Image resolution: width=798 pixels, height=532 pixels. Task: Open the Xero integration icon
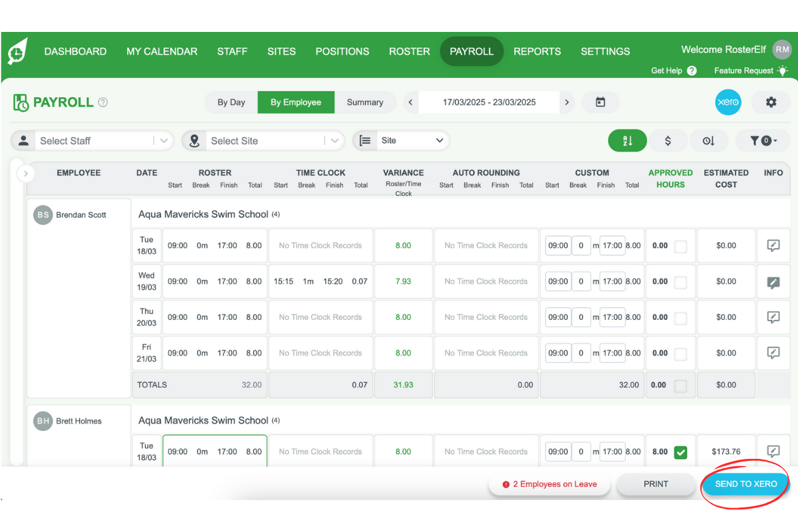[728, 102]
